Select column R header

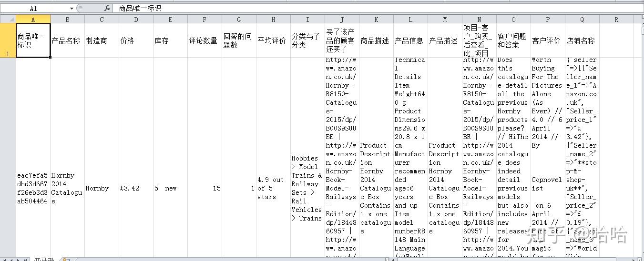[616, 19]
